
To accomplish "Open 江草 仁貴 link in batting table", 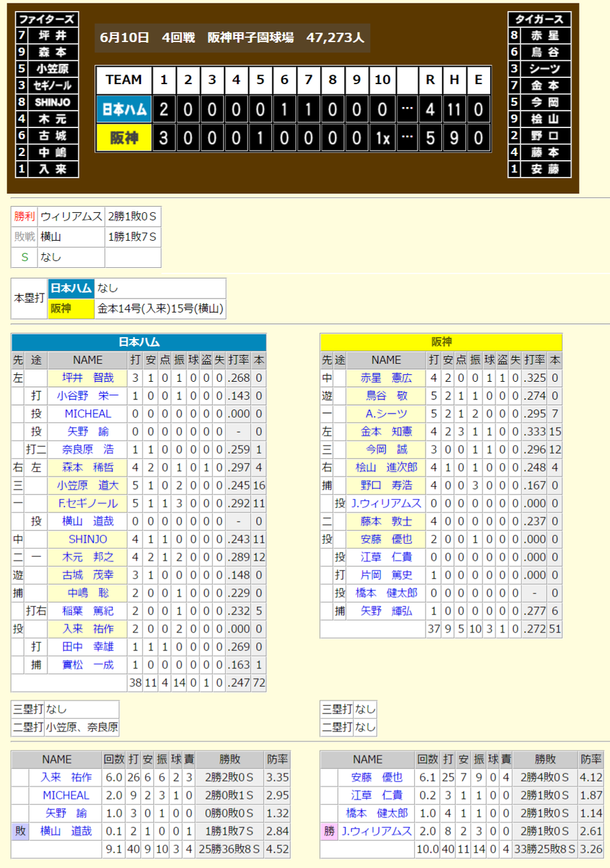I will (x=386, y=557).
